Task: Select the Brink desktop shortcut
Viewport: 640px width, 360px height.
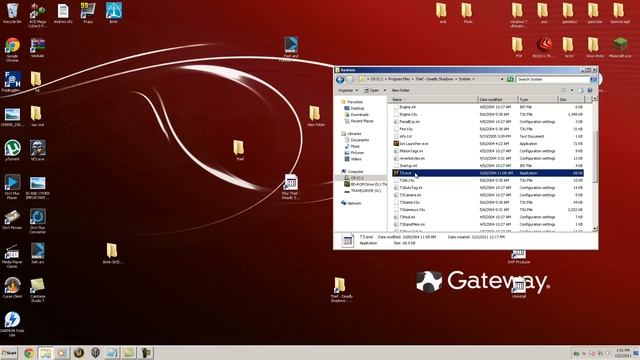Action: pyautogui.click(x=113, y=13)
